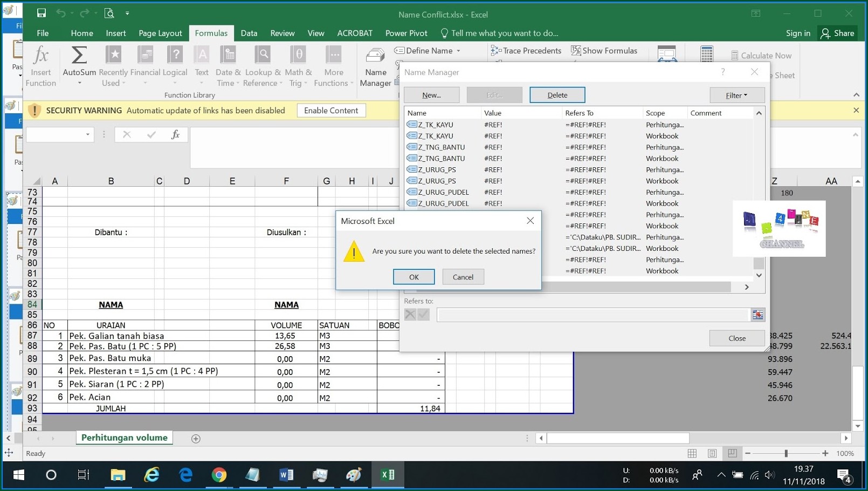Screen dimensions: 868x491
Task: Click the Calculate Now button
Action: 761,56
